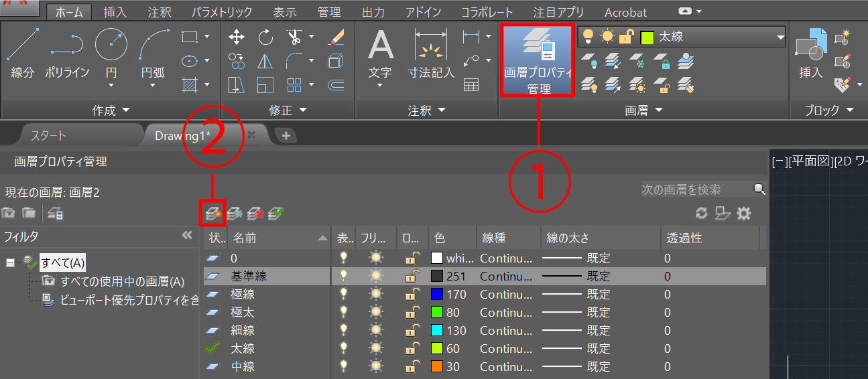
Task: Click the color swatch of 中線 layer
Action: coord(437,366)
